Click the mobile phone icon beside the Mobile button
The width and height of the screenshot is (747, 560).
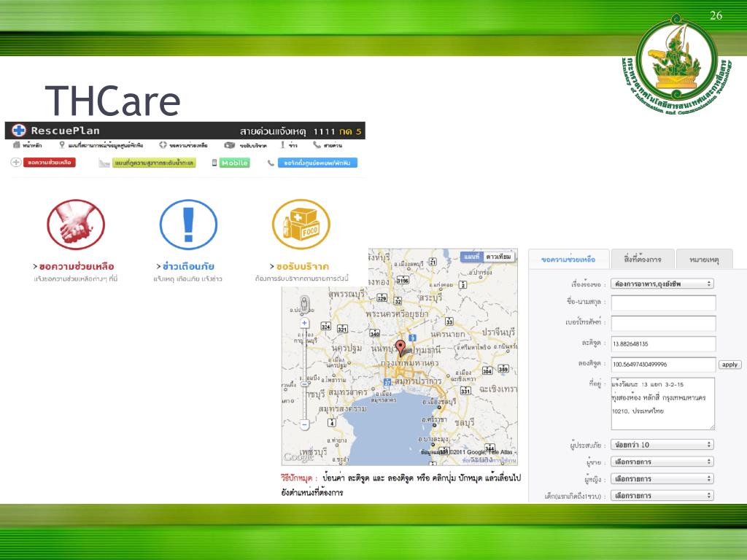tap(214, 163)
